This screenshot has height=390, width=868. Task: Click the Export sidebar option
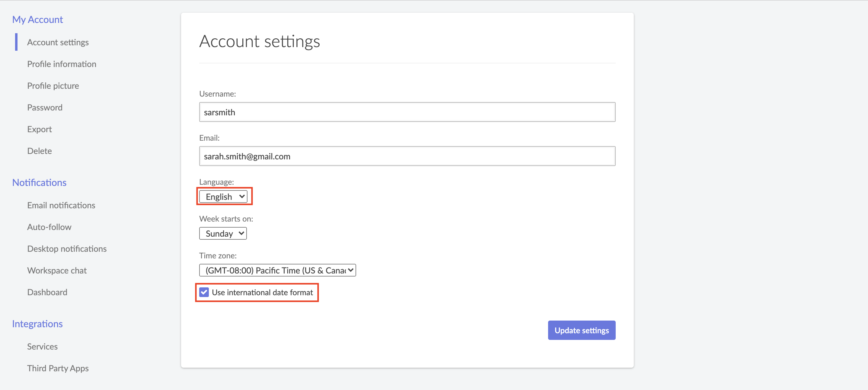point(39,129)
